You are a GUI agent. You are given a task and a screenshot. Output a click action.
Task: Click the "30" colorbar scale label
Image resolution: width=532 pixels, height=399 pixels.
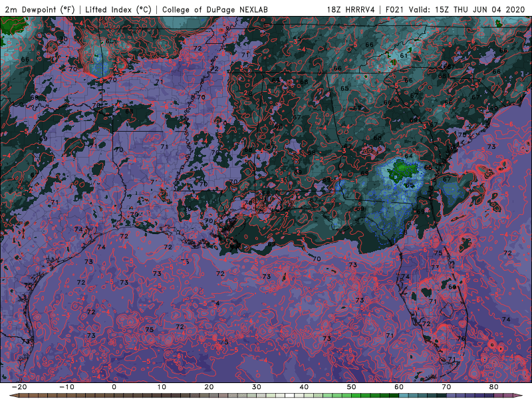257,387
